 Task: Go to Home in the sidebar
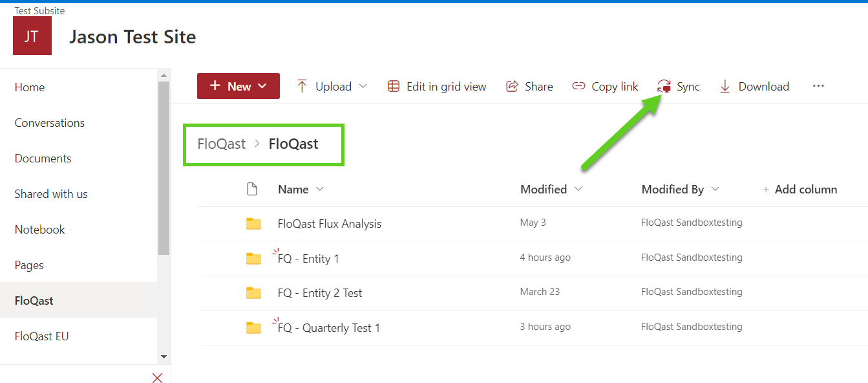tap(30, 87)
